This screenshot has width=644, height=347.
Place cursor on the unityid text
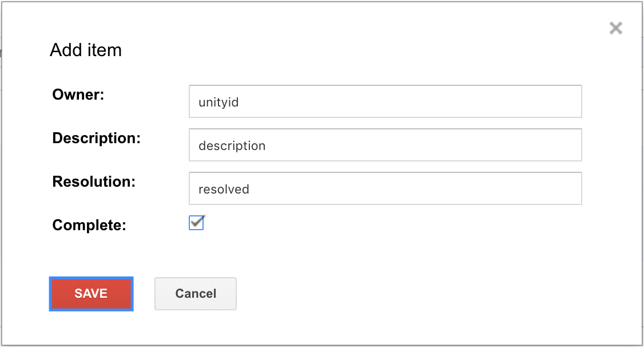pos(218,102)
